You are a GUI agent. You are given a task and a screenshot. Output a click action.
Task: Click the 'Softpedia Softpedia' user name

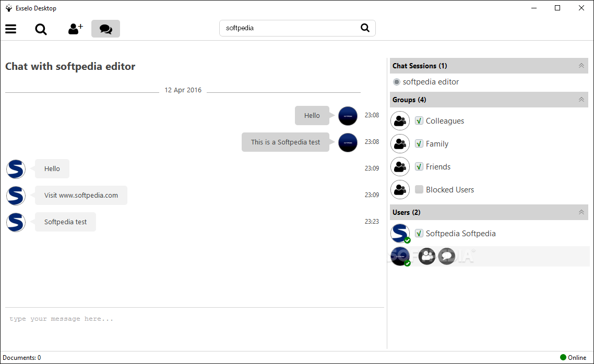pyautogui.click(x=460, y=234)
